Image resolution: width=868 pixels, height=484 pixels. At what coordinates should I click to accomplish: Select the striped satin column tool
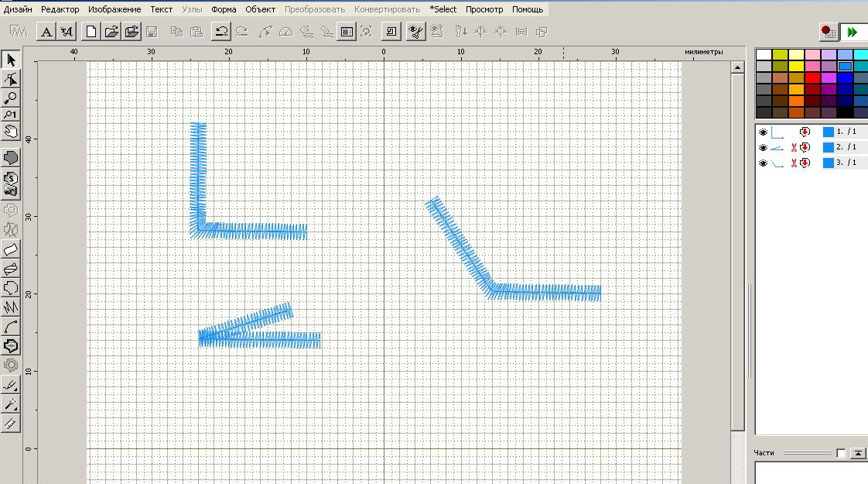11,269
